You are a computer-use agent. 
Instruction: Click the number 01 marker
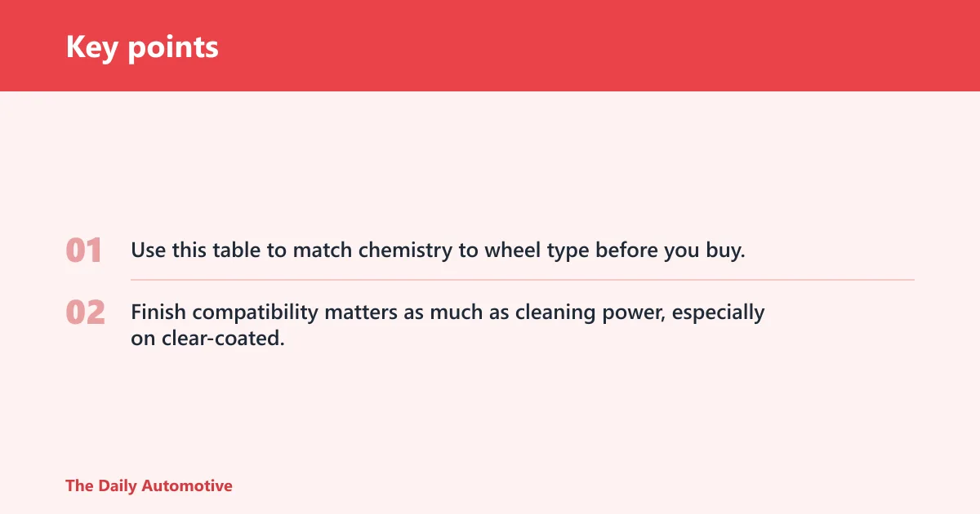[84, 250]
